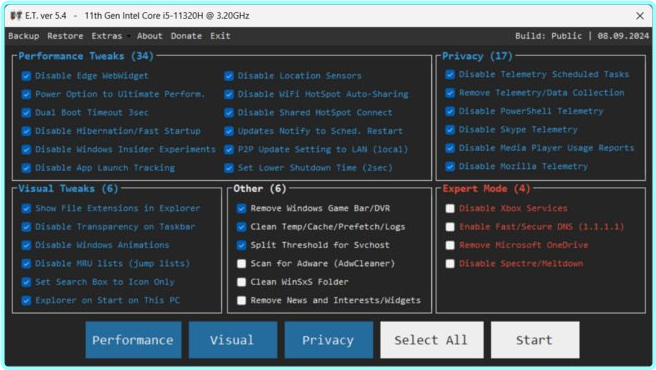Viewport: 656px width, 370px height.
Task: Toggle Disable WiFi HotSpot Auto-Sharing
Action: [229, 94]
